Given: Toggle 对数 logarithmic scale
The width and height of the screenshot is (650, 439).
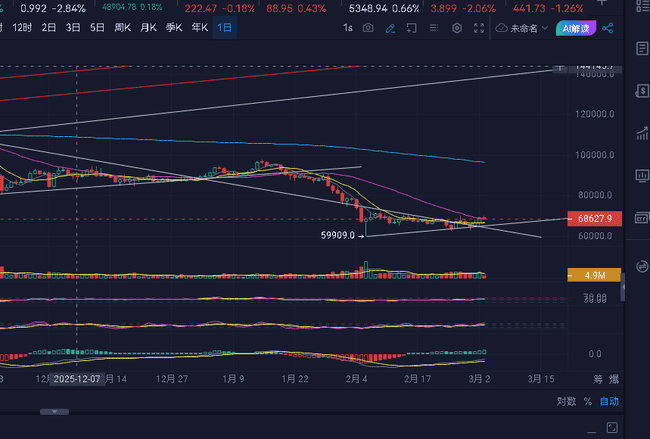Looking at the screenshot, I should pyautogui.click(x=566, y=401).
